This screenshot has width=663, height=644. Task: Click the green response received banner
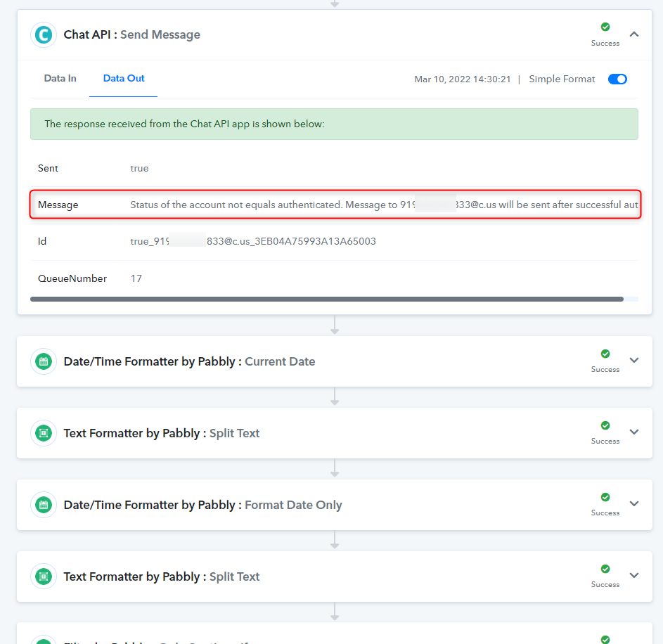[x=334, y=124]
